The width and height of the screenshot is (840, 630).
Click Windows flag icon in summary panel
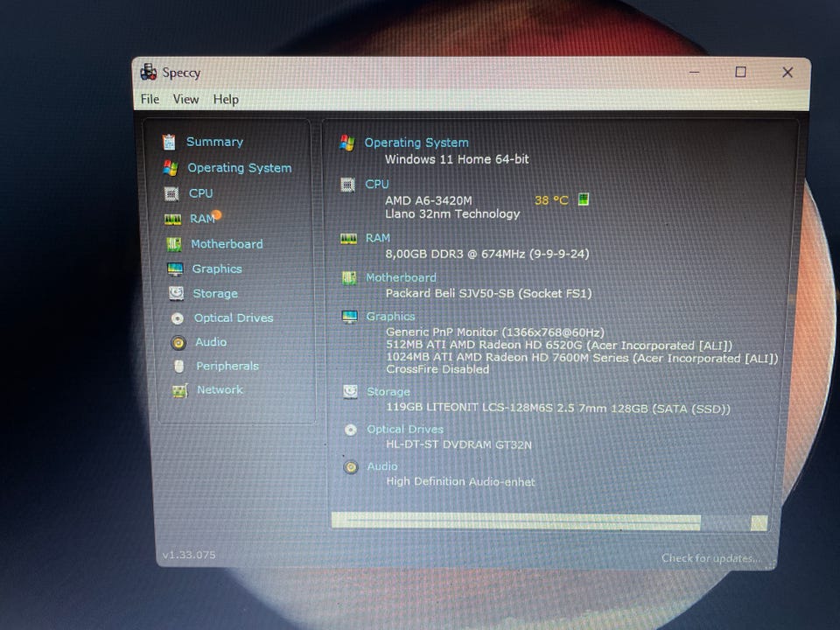[347, 143]
